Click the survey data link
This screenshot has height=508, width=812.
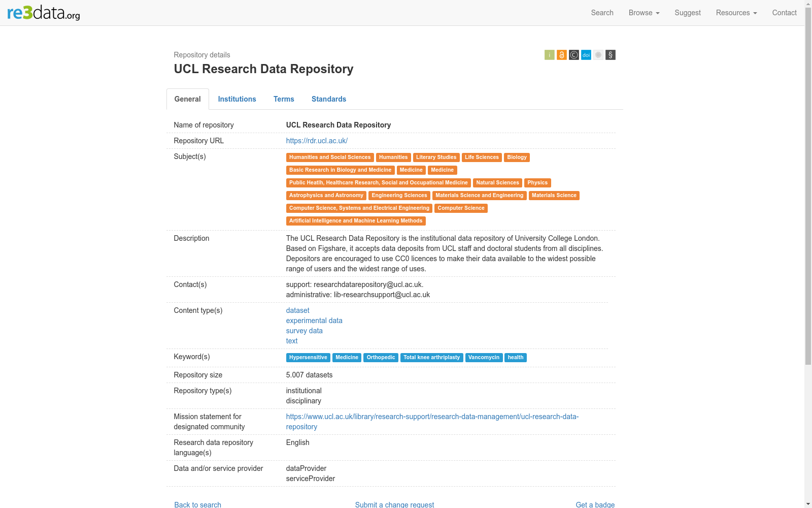(x=304, y=331)
